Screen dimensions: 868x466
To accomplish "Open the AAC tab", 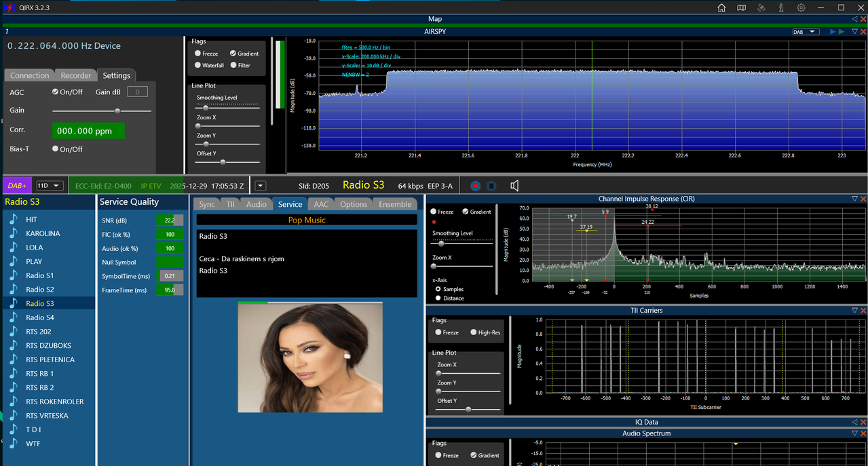I will pyautogui.click(x=321, y=204).
